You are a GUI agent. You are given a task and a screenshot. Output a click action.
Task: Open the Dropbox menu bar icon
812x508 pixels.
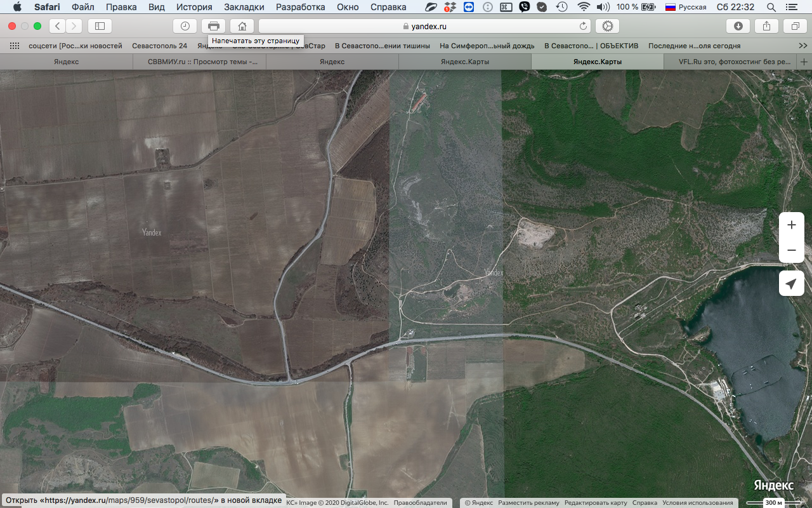pos(450,7)
